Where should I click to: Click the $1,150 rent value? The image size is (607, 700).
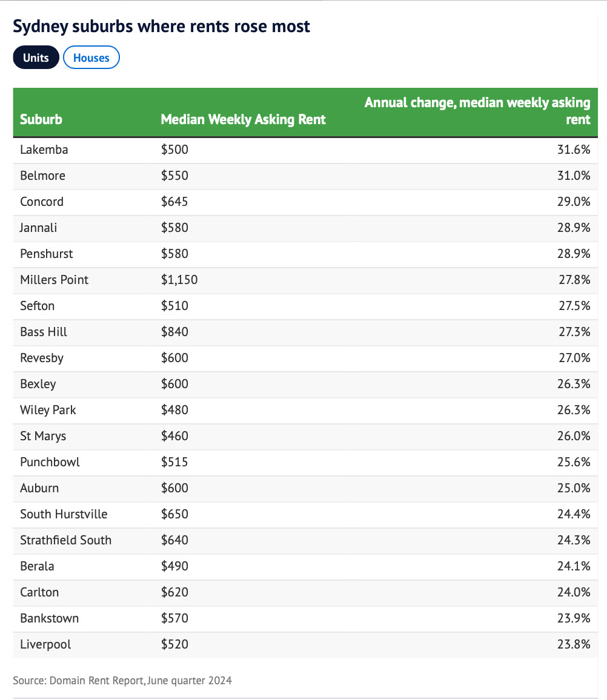[x=179, y=280]
